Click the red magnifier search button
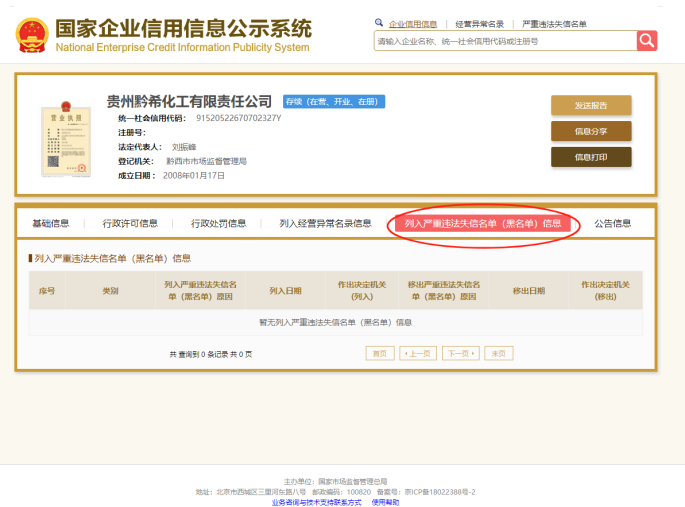Viewport: 685px width, 507px height. click(x=647, y=40)
